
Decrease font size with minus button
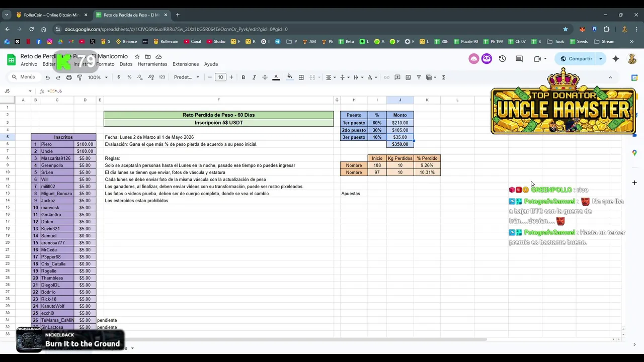[x=210, y=77]
